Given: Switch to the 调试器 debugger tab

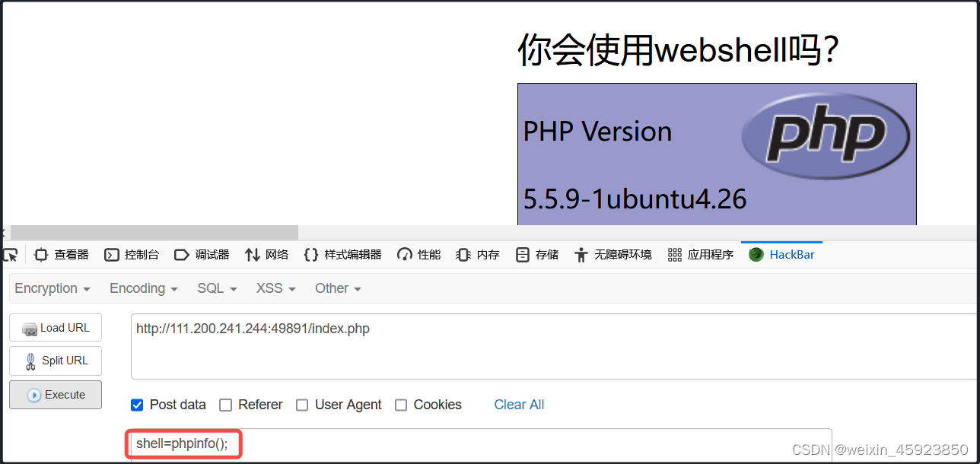Looking at the screenshot, I should coord(202,255).
